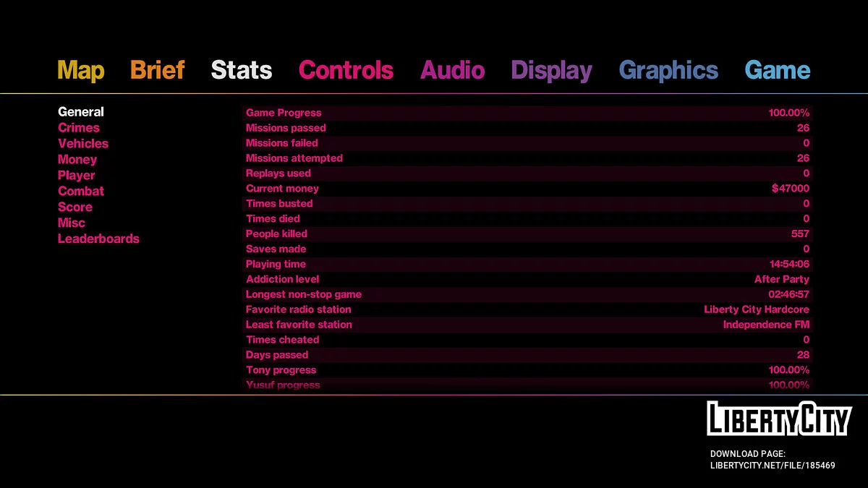This screenshot has height=488, width=868.
Task: View the Score stats category
Action: 75,207
